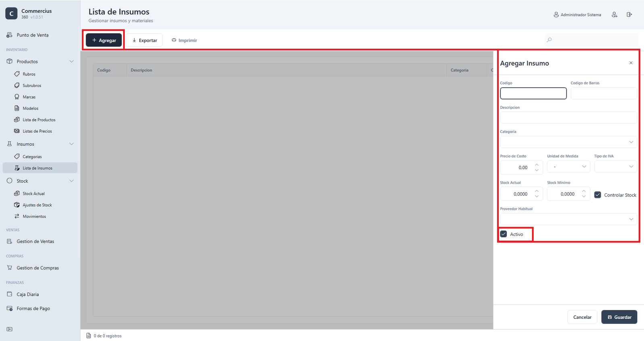Open the Tipo de IVA dropdown
The width and height of the screenshot is (644, 341).
615,167
